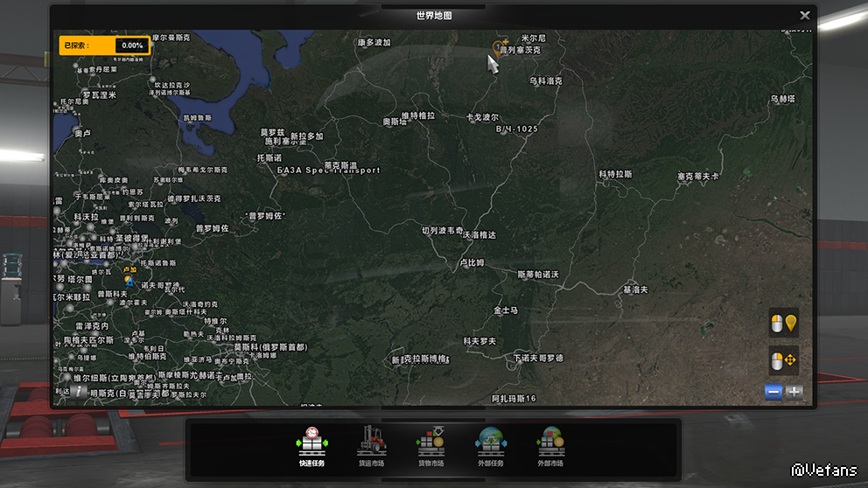Screen dimensions: 868x488
Task: Click the city label 陶格夫匹尔斯
Action: (x=88, y=340)
